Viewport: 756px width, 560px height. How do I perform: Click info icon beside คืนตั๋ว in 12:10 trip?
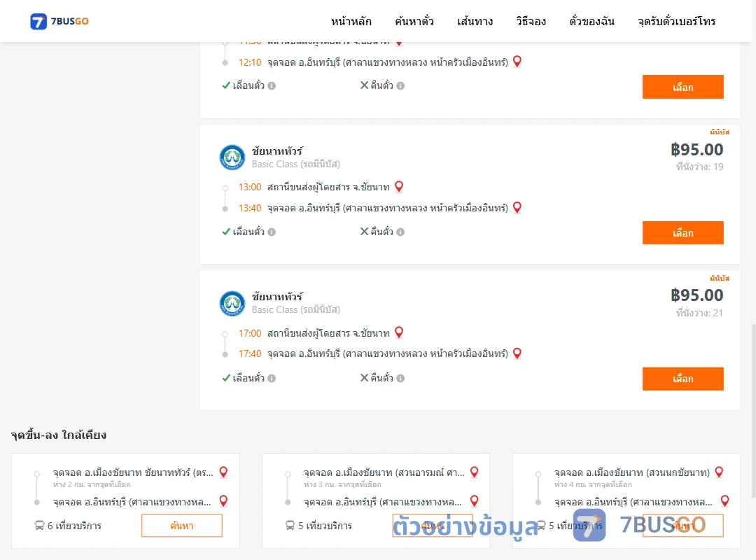click(400, 86)
